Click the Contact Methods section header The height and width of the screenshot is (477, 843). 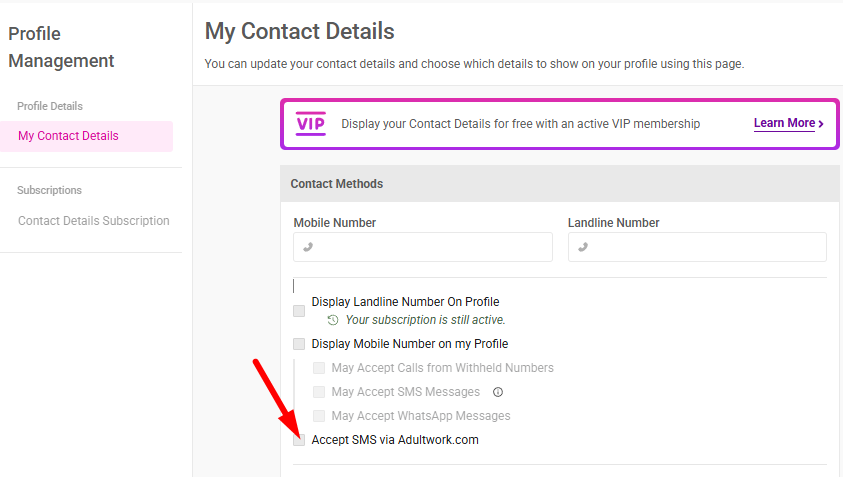(337, 184)
